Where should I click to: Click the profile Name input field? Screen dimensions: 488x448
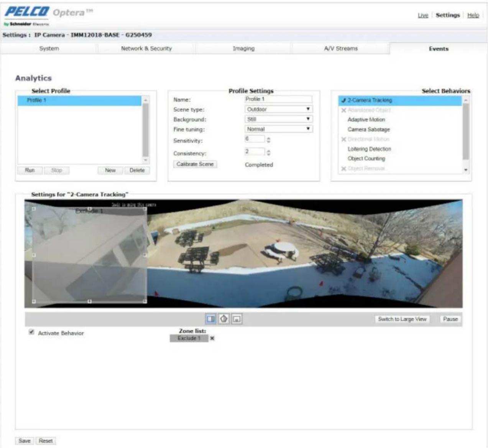click(x=279, y=99)
